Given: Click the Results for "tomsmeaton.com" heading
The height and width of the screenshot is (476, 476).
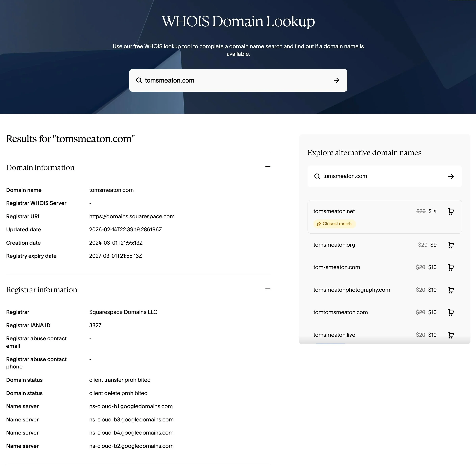Looking at the screenshot, I should (x=70, y=139).
